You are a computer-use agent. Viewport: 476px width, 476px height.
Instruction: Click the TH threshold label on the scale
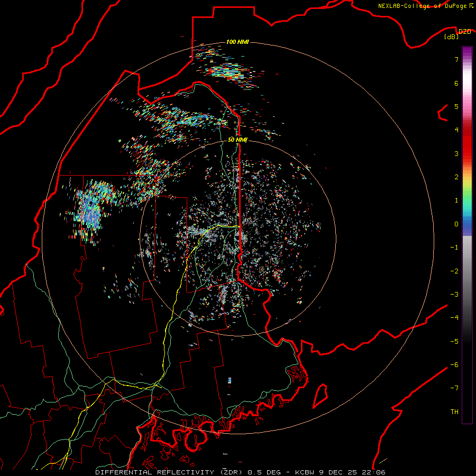[x=454, y=411]
